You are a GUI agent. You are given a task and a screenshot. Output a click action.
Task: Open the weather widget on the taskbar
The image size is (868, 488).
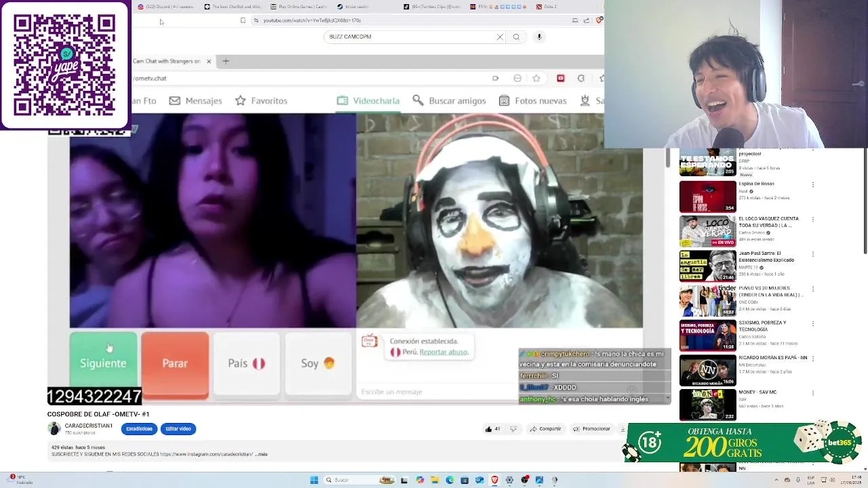[19, 480]
